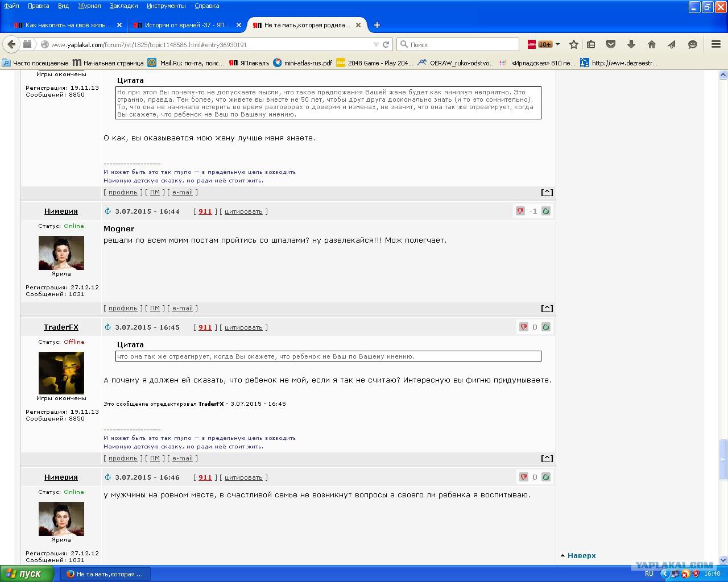Downvote Нимерия's 16:46 post
Image resolution: width=728 pixels, height=582 pixels.
tap(523, 477)
